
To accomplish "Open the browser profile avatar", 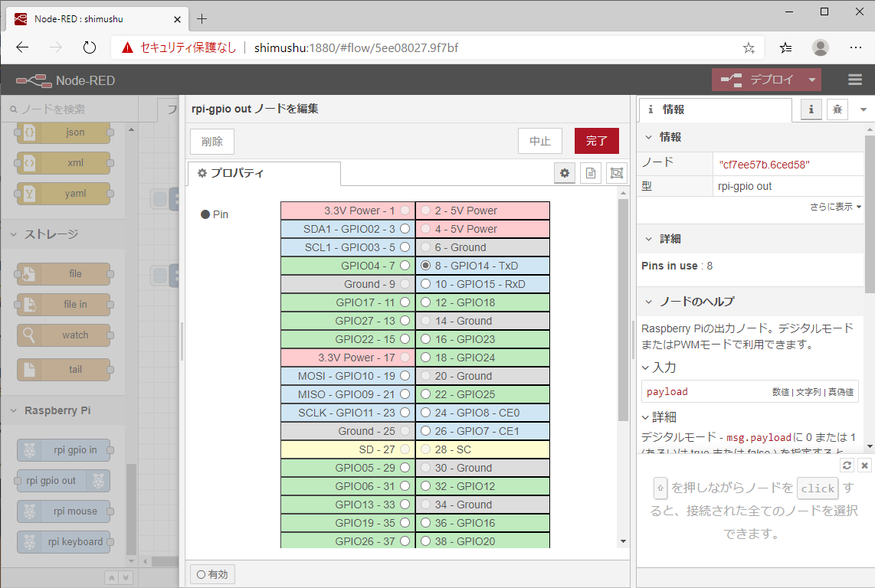I will 821,48.
